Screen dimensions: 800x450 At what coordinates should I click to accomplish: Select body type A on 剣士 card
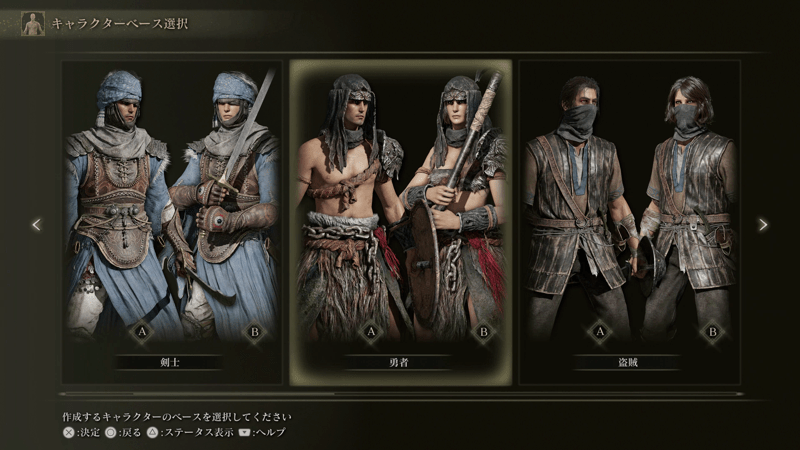[142, 332]
